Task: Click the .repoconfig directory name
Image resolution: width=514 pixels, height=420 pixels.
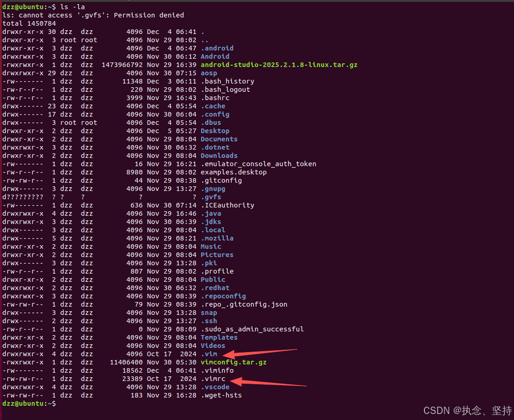Action: pyautogui.click(x=223, y=296)
